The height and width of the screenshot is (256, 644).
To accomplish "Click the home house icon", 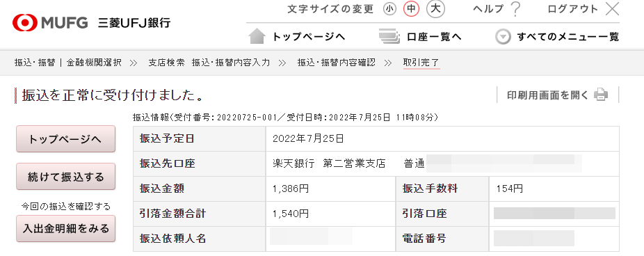I will tap(257, 36).
